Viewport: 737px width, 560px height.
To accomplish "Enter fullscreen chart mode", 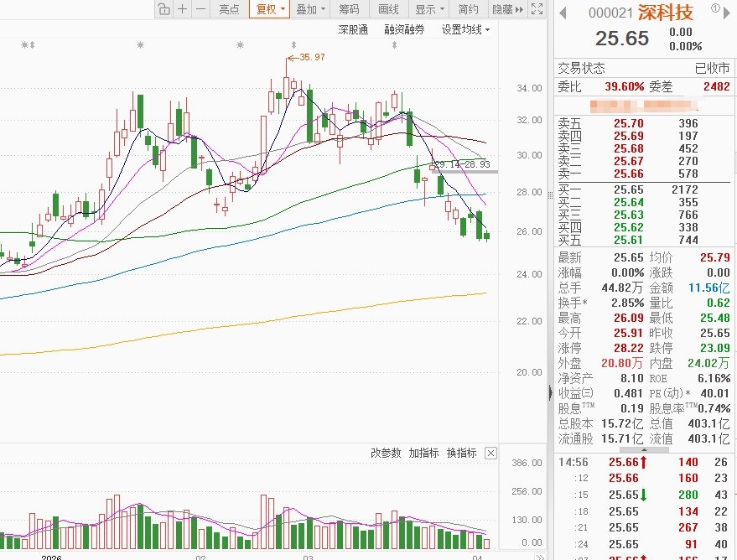I will (x=537, y=9).
